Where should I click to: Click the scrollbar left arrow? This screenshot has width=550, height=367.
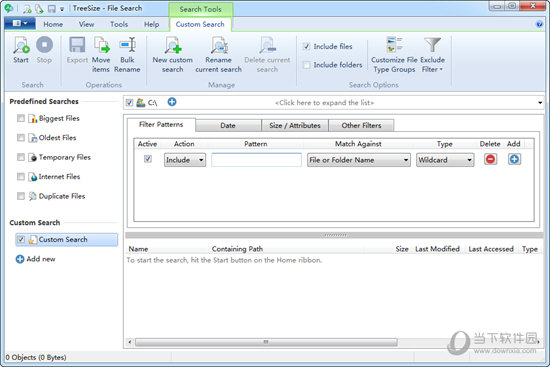coord(130,342)
